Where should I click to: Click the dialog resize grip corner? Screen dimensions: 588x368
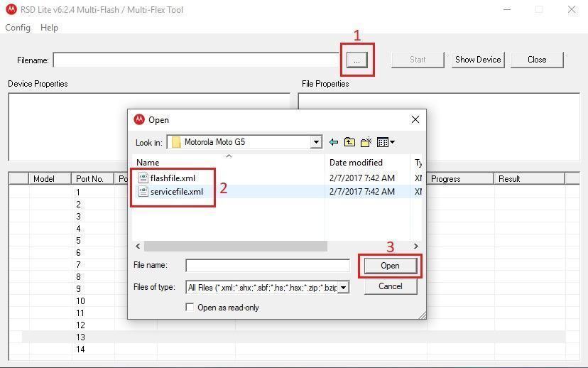click(422, 315)
